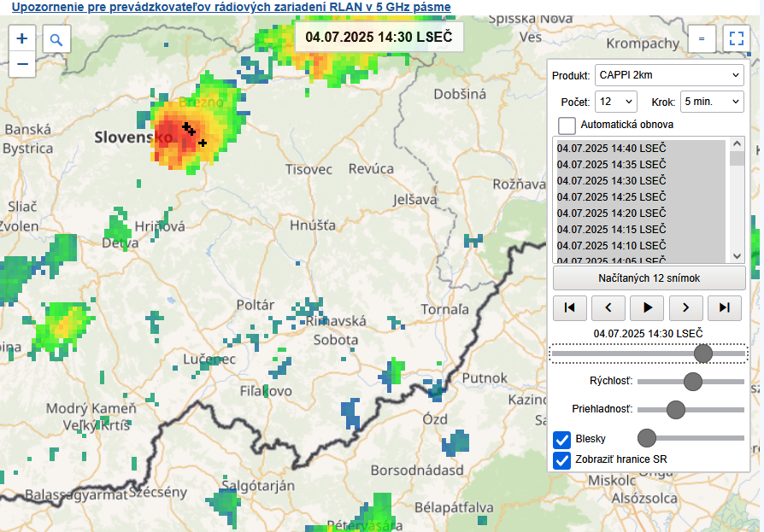The image size is (764, 532).
Task: Click the Načítaných 12 snímok button
Action: (x=649, y=278)
